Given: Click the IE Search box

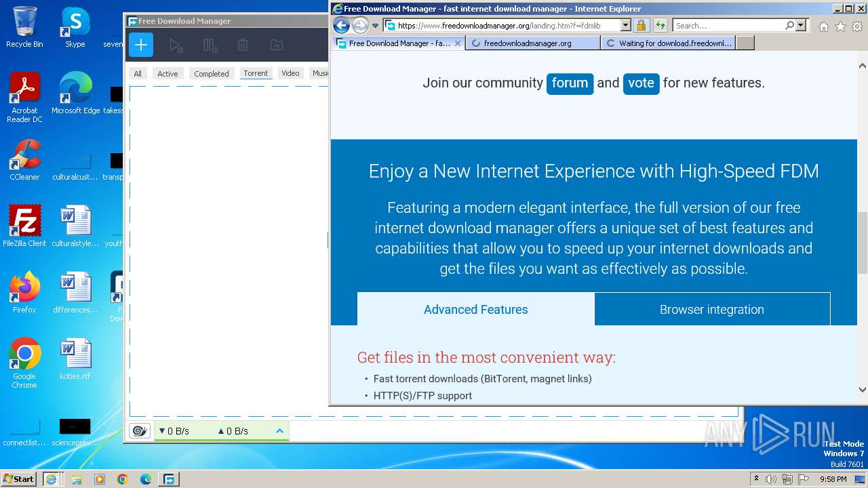Looking at the screenshot, I should click(x=729, y=26).
